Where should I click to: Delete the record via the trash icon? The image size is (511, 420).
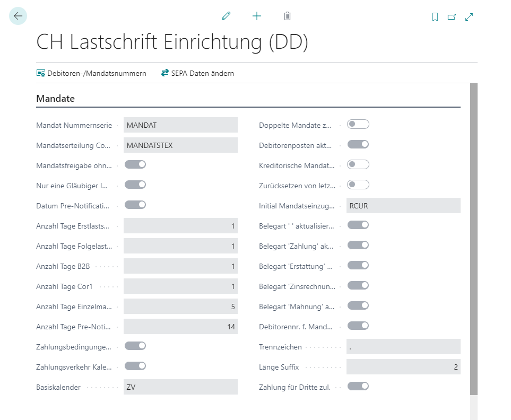coord(287,16)
